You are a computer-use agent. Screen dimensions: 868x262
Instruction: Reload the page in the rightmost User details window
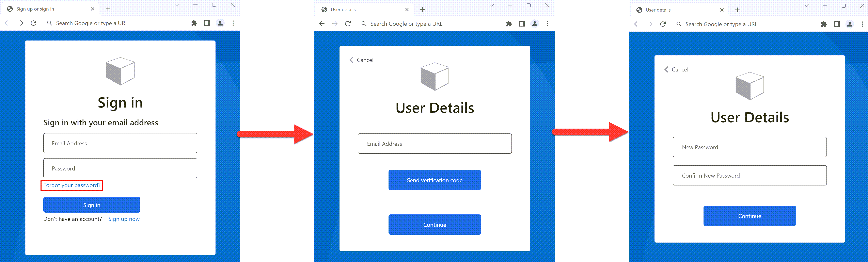click(x=663, y=24)
